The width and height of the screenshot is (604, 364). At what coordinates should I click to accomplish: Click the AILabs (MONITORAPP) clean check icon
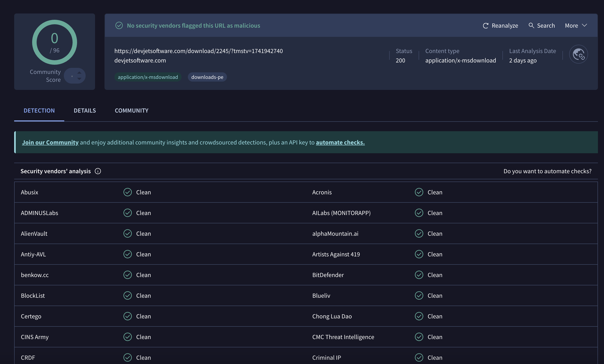pos(419,213)
